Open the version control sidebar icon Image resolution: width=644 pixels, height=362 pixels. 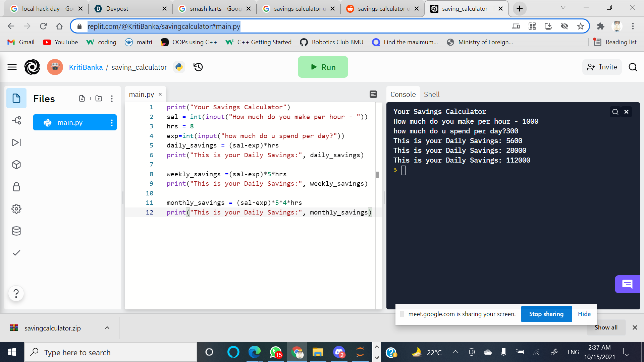pos(16,120)
